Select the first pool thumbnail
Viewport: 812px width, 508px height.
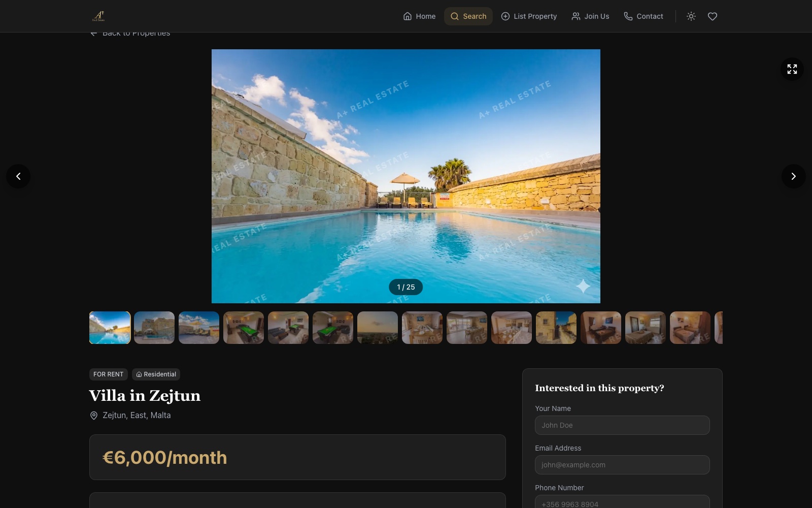click(x=110, y=328)
